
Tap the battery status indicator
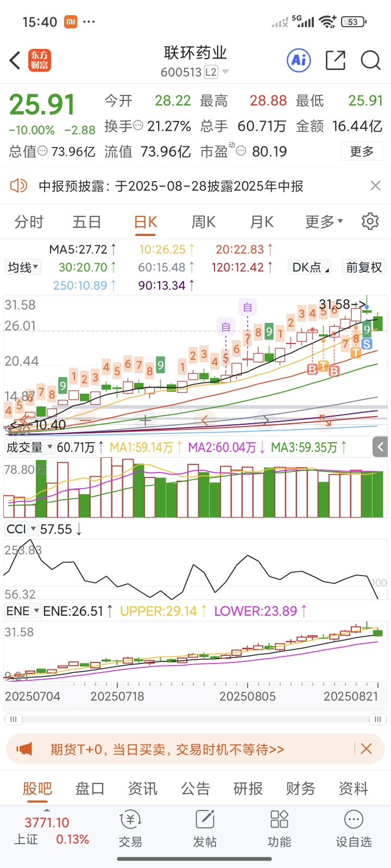354,22
